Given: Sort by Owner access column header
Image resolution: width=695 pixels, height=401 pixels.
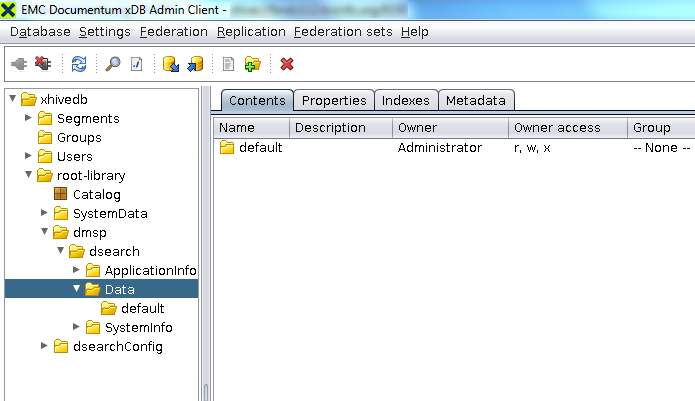Looking at the screenshot, I should 568,128.
